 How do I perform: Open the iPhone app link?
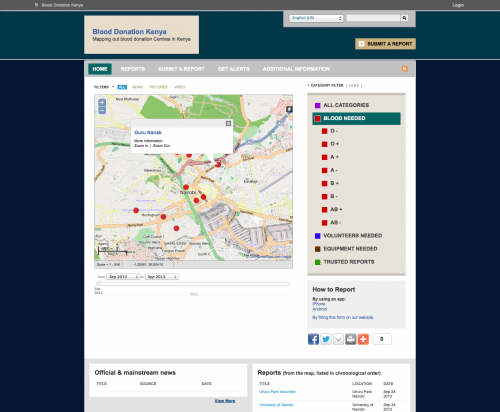click(319, 304)
